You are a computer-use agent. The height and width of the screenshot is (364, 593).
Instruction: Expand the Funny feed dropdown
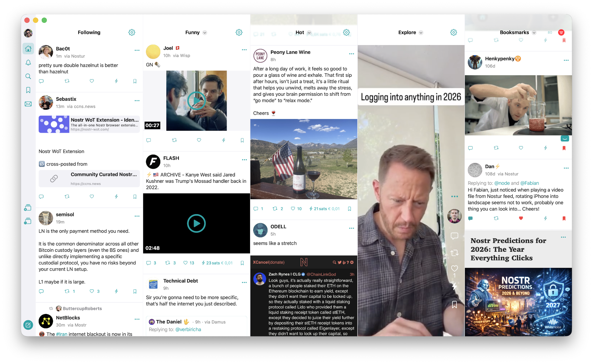pos(205,33)
